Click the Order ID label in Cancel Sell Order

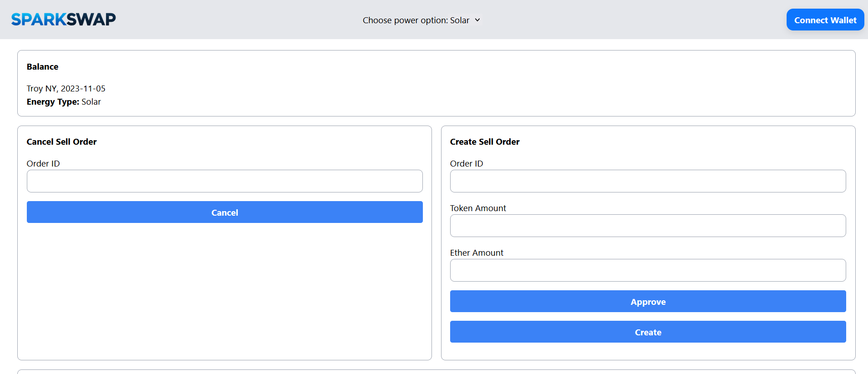tap(43, 164)
